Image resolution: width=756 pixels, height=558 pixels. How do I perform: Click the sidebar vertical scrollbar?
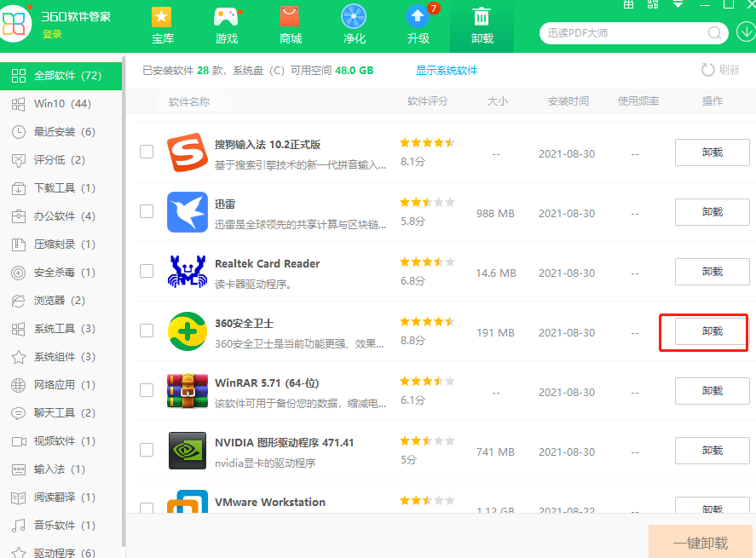coord(124,302)
